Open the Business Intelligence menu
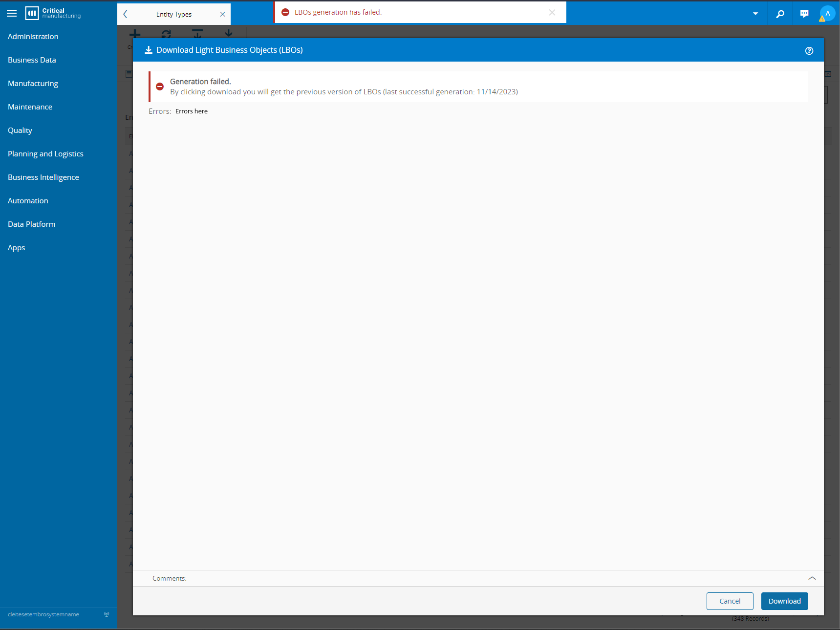The image size is (840, 630). pos(43,177)
